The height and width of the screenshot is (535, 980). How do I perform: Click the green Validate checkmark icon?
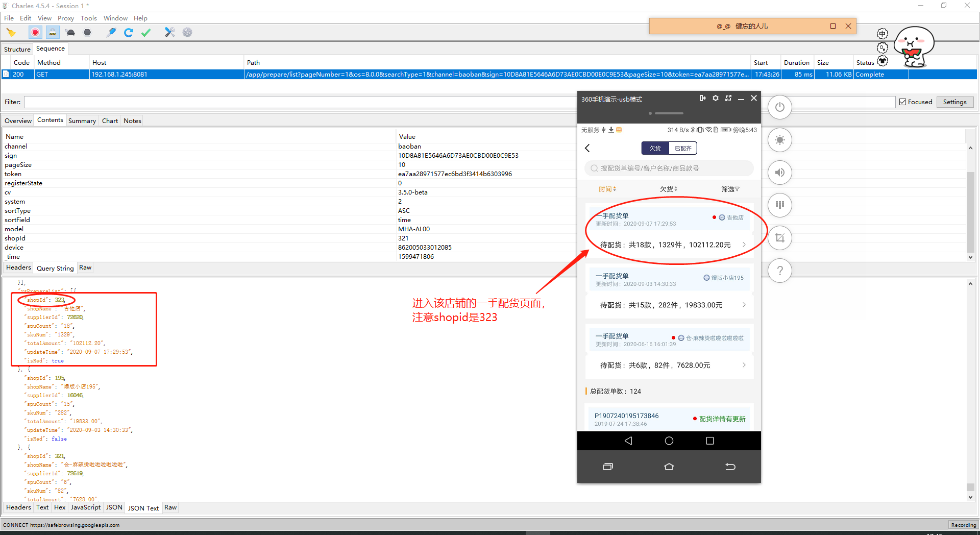pos(146,33)
